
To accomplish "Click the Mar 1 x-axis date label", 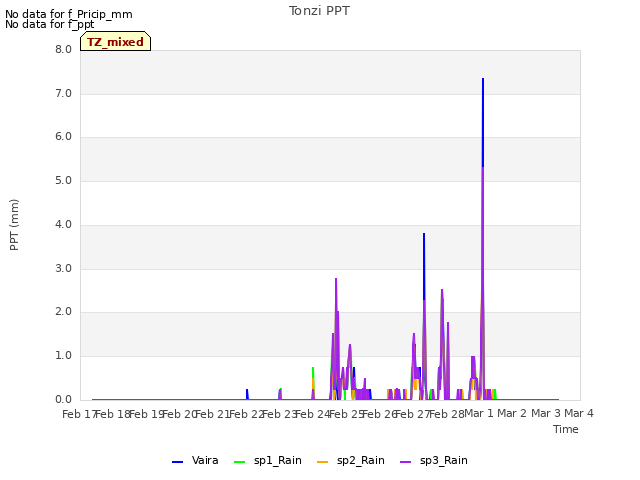I will coord(479,413).
